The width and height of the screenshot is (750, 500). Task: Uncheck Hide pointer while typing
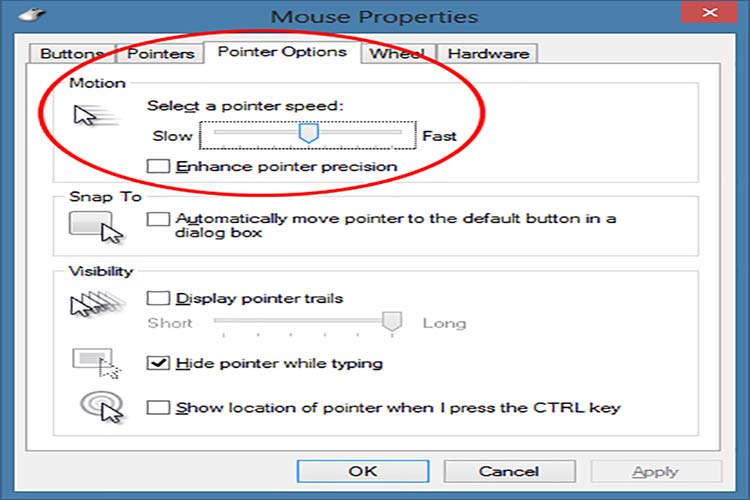[x=158, y=363]
